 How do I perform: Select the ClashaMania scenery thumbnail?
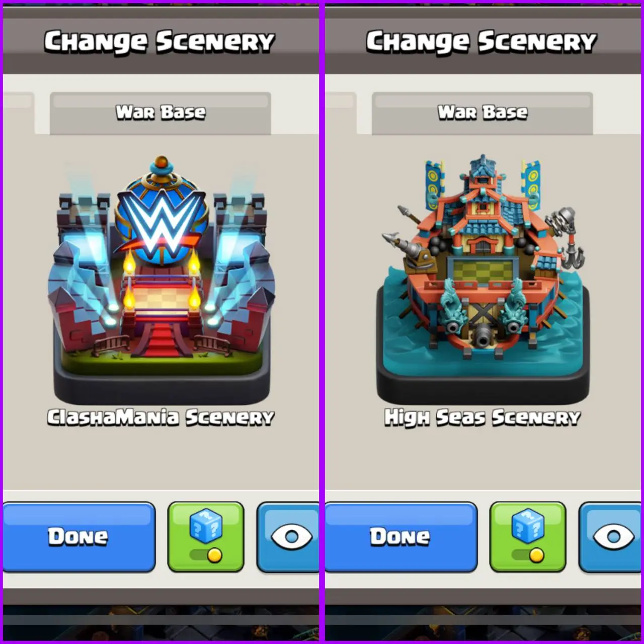coord(162,279)
